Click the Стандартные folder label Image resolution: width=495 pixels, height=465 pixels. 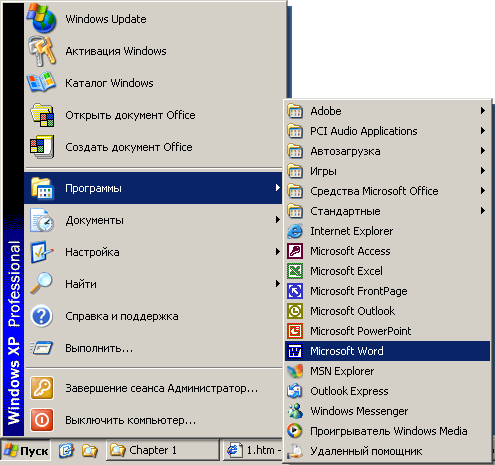click(345, 211)
